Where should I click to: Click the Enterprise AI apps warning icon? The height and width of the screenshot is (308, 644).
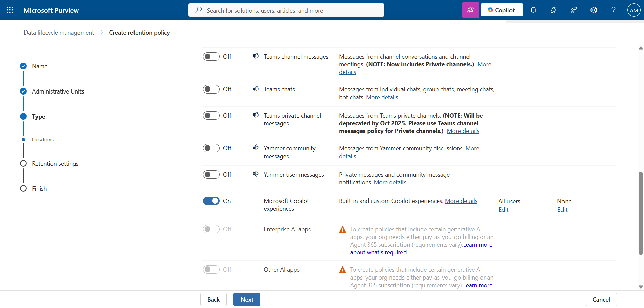(x=342, y=229)
